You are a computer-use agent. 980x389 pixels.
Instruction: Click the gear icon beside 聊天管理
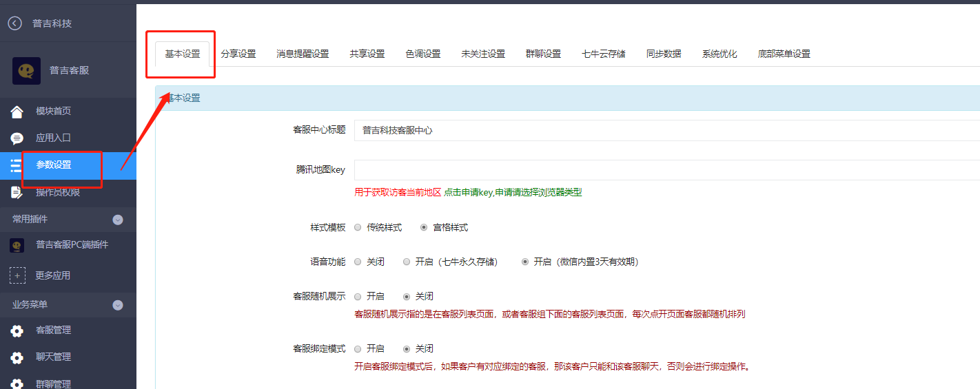17,357
